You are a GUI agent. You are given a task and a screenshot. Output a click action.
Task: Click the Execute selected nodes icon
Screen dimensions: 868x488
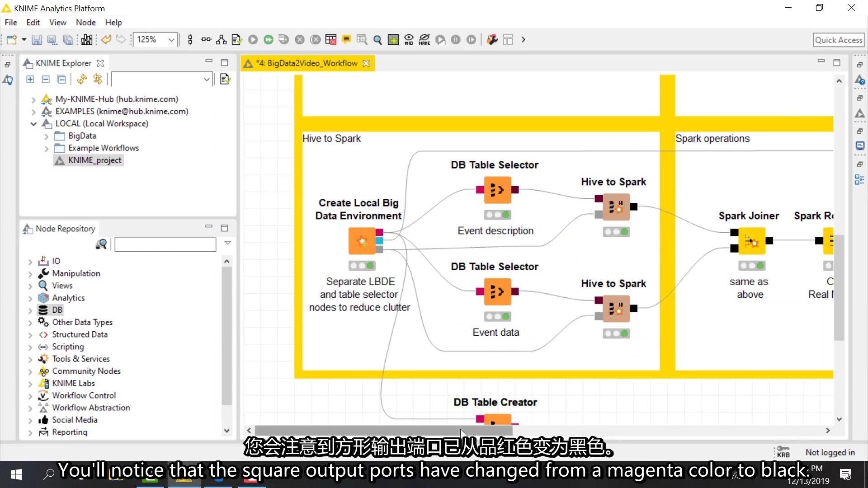253,40
